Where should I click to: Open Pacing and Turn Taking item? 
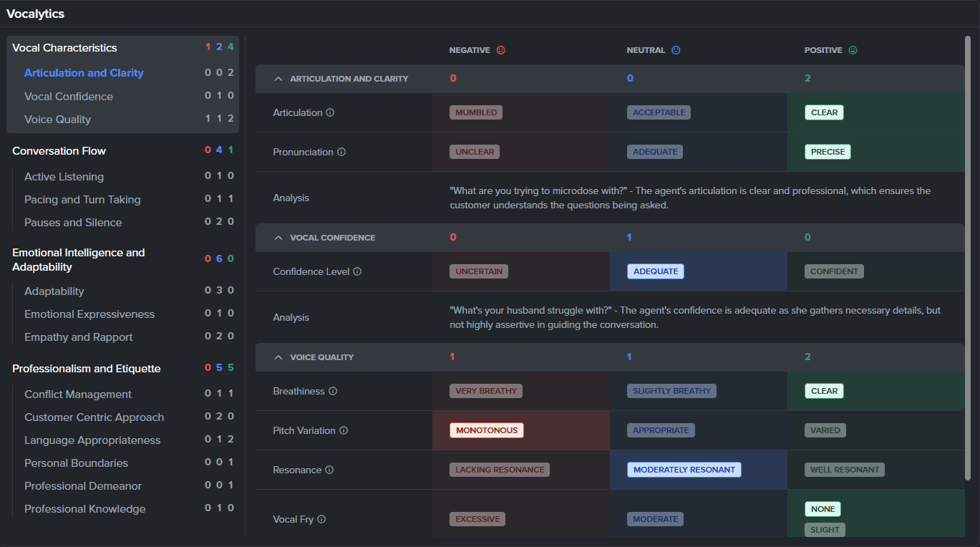[x=82, y=200]
